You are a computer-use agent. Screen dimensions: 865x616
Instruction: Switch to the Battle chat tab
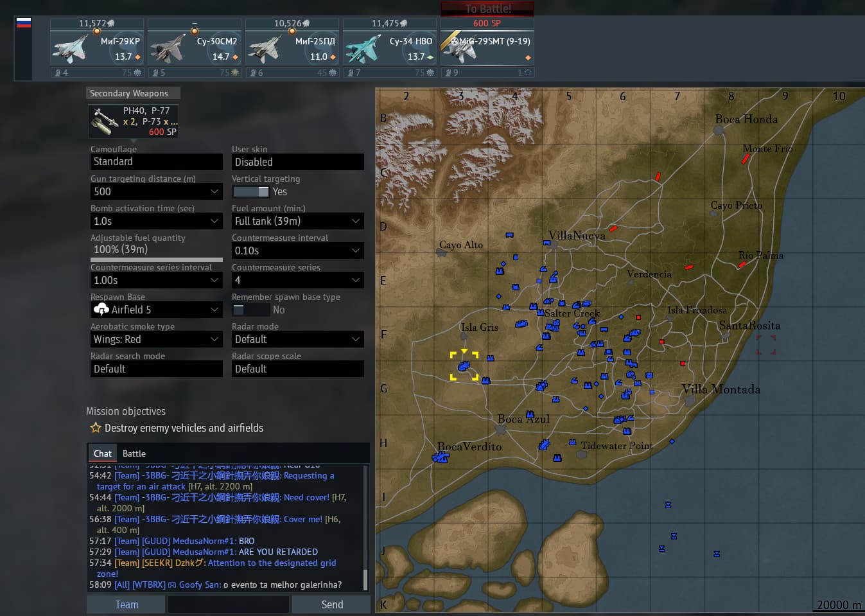pos(134,453)
